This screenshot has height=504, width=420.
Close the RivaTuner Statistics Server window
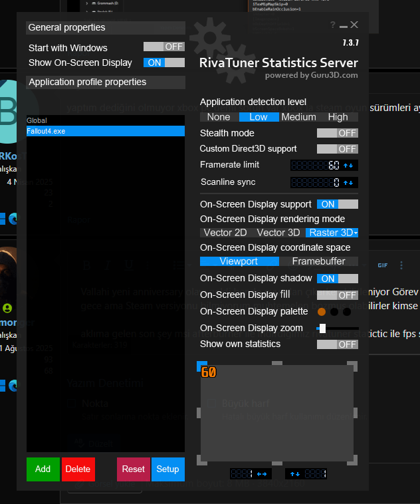(x=354, y=25)
